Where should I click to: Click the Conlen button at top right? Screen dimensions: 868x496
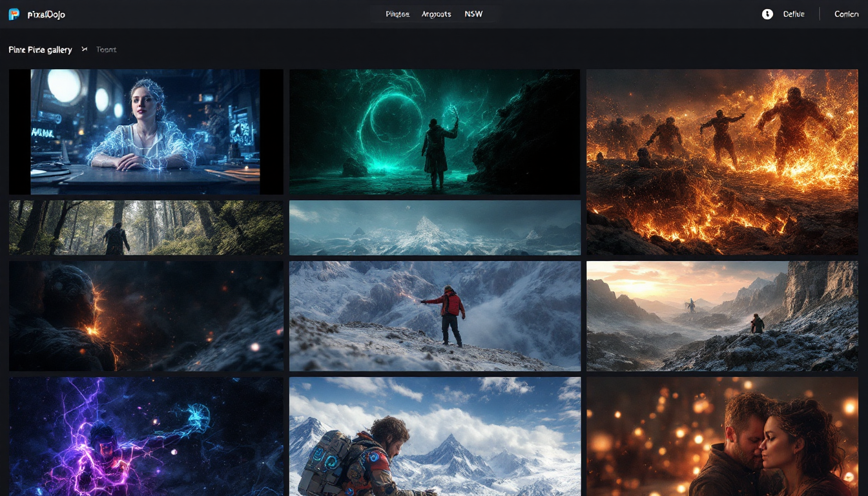(846, 14)
